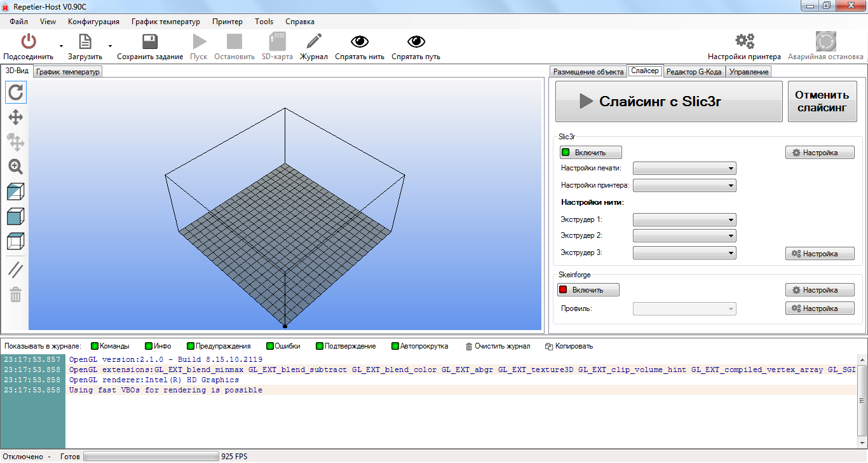868x463 pixels.
Task: Click Clear log (Очистить журнал)
Action: 498,346
